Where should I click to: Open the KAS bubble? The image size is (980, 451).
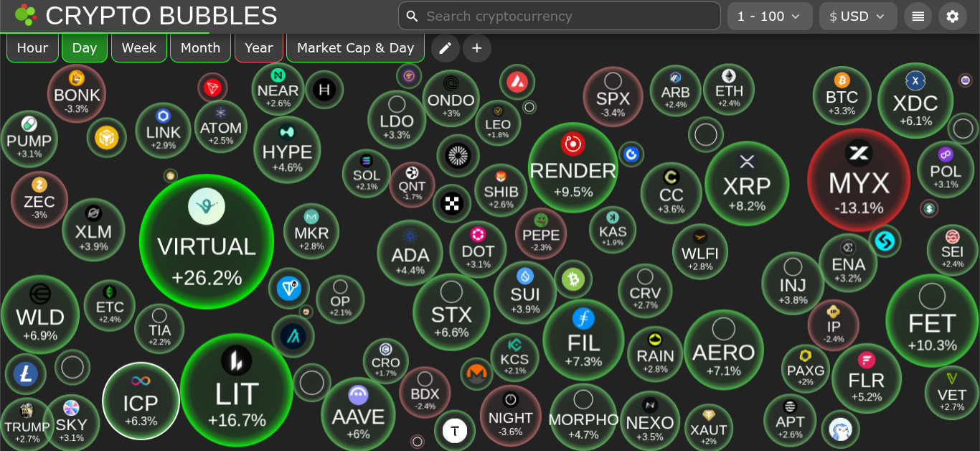613,229
